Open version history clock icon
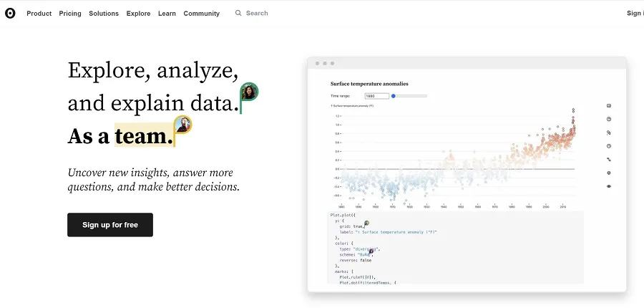 608,146
